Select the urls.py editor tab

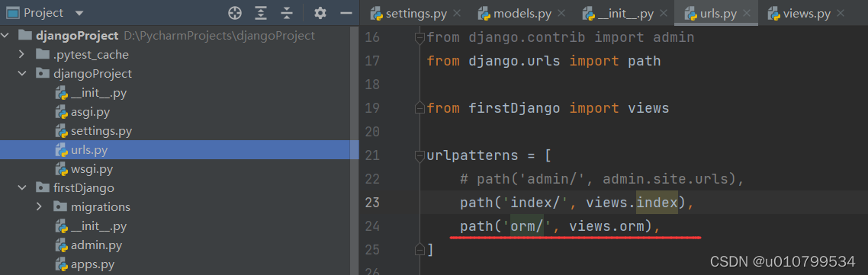(711, 13)
